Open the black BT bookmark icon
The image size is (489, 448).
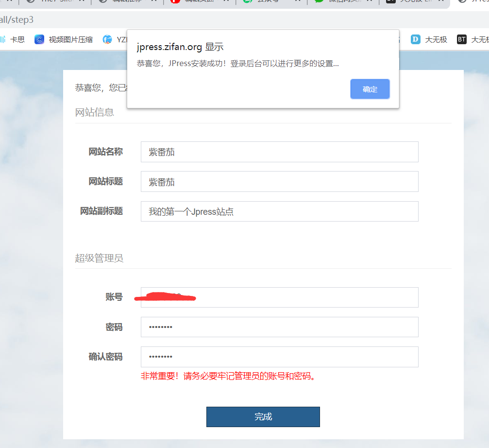pos(462,39)
